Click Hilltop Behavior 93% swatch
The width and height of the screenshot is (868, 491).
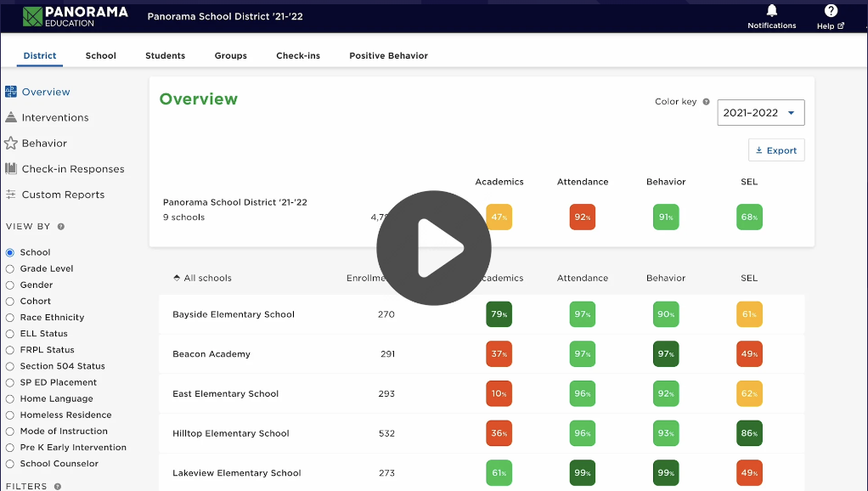click(666, 433)
